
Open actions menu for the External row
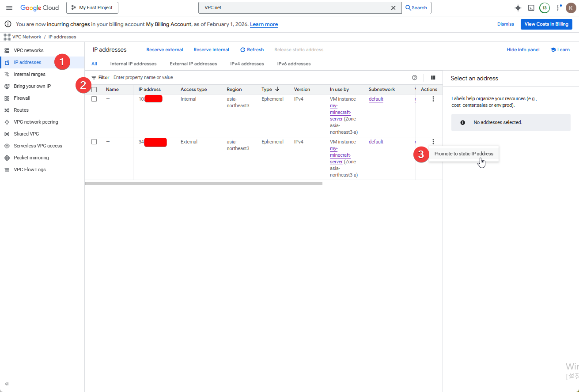433,142
